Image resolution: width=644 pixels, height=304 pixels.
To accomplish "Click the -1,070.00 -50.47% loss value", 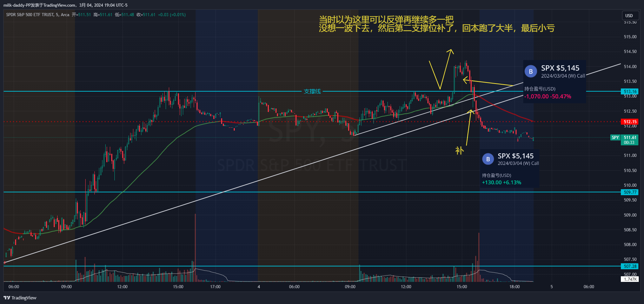I will click(547, 97).
